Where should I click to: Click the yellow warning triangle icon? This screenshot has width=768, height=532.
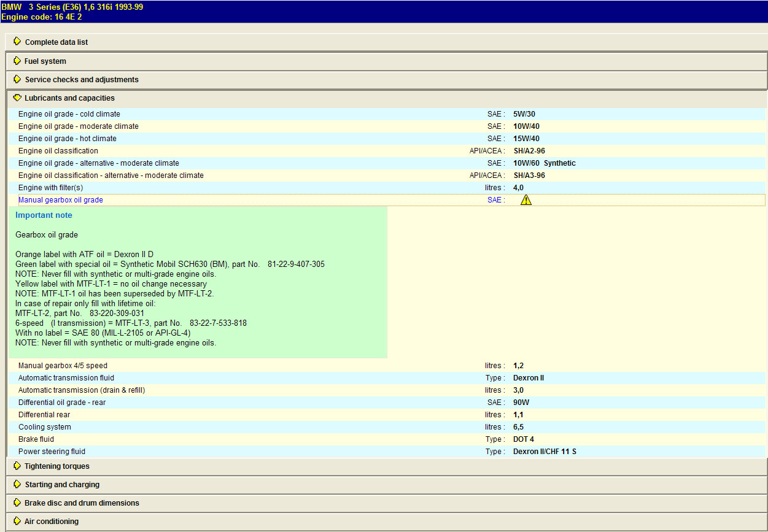tap(526, 200)
